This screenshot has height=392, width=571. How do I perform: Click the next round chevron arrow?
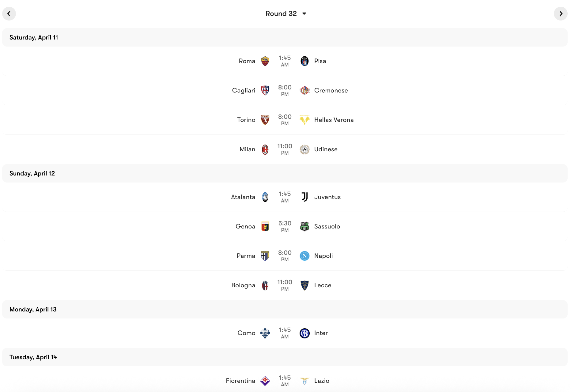pyautogui.click(x=561, y=13)
